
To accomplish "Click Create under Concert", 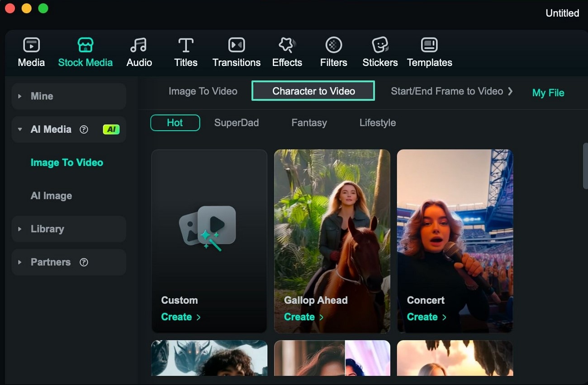I will pos(427,317).
